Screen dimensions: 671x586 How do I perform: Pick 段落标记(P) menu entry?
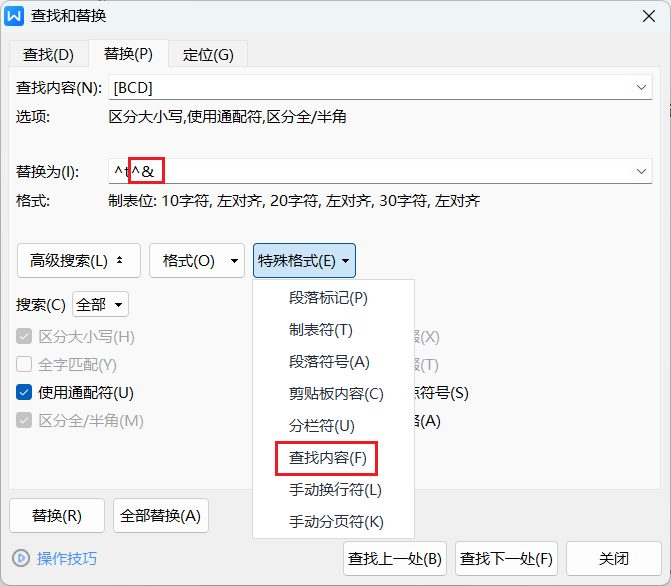click(328, 298)
